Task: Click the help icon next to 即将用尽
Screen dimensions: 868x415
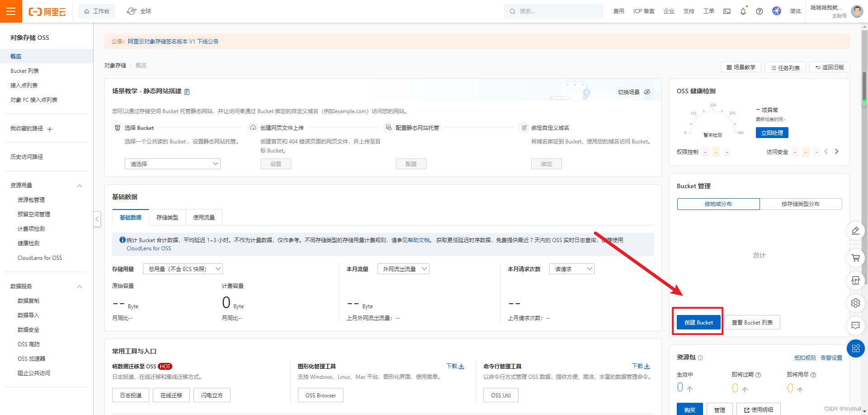Action: (813, 375)
